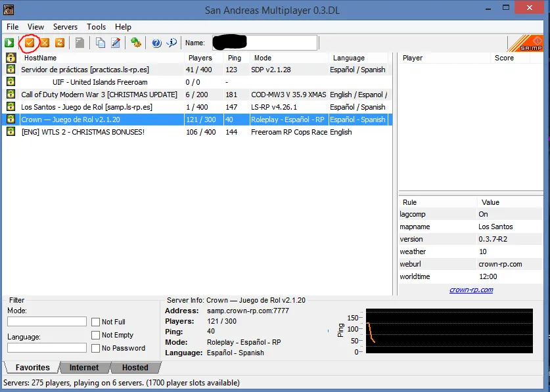Sort by HostName column header
Viewport: 550px width, 392px height.
pyautogui.click(x=102, y=58)
